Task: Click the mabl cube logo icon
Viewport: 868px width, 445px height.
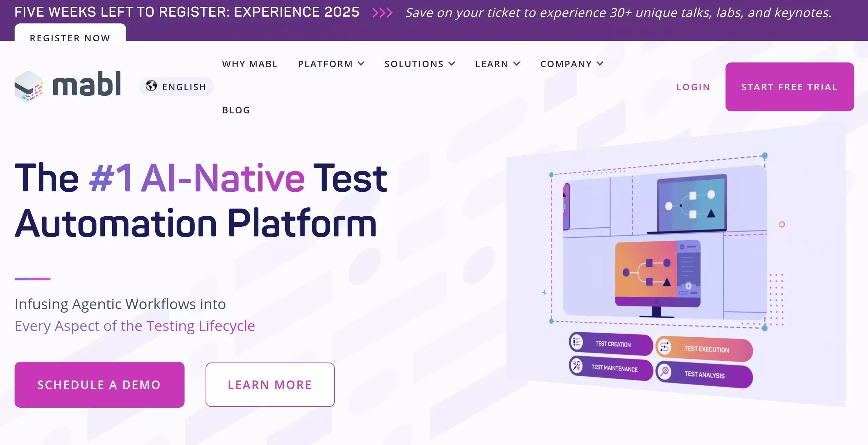Action: [x=28, y=86]
